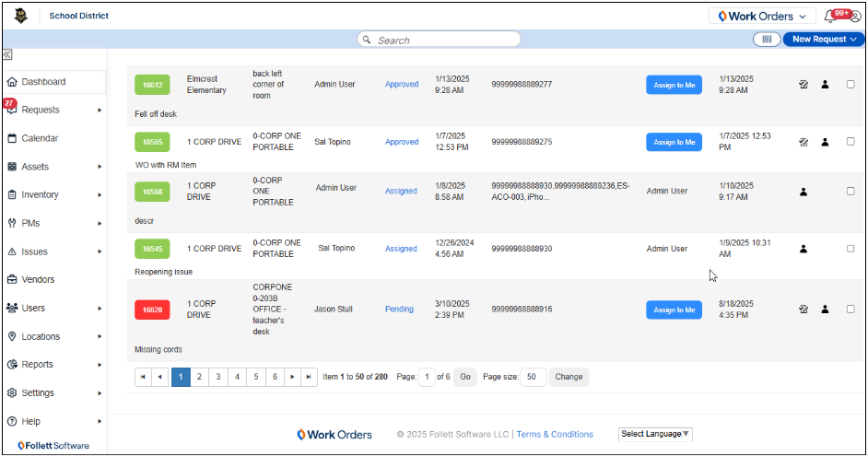Click the Calendar icon in sidebar

point(12,138)
